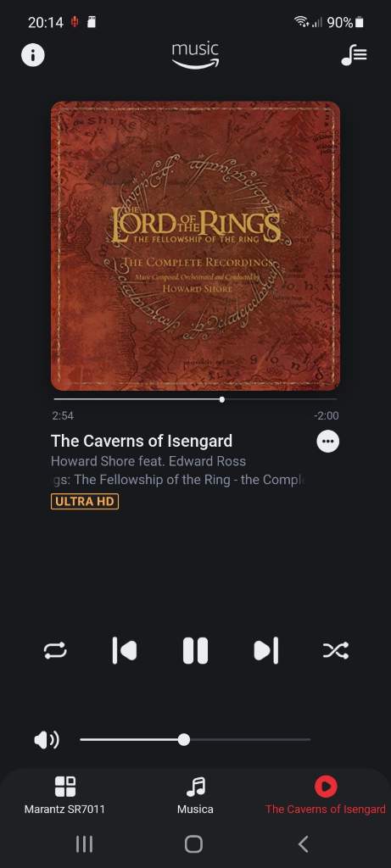391x868 pixels.
Task: Click the track progress bar position dot
Action: 222,399
